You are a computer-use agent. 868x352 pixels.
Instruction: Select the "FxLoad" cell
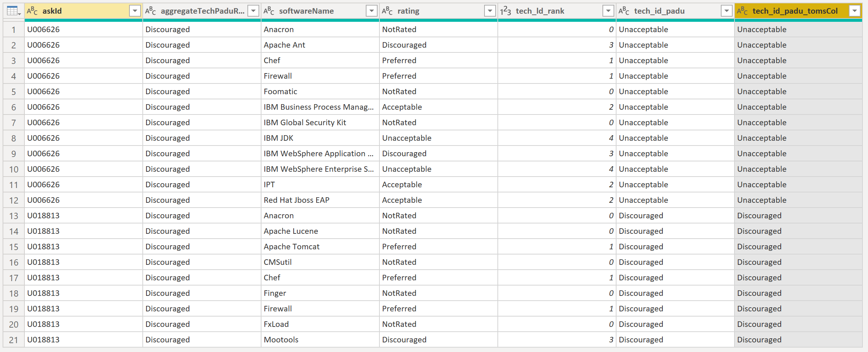[x=320, y=324]
